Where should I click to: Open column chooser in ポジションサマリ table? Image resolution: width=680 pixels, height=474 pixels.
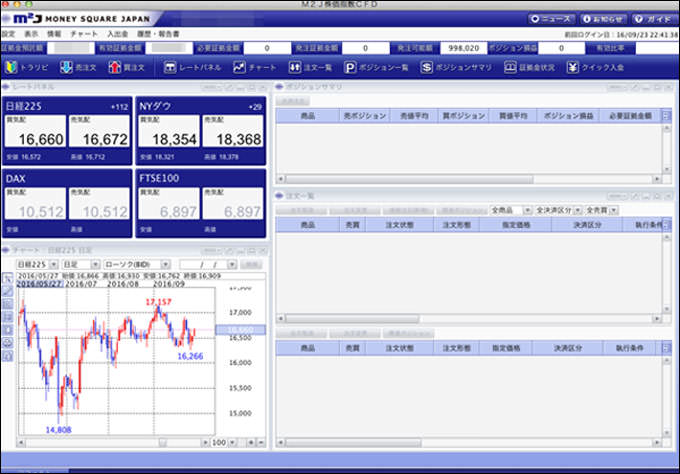point(667,116)
